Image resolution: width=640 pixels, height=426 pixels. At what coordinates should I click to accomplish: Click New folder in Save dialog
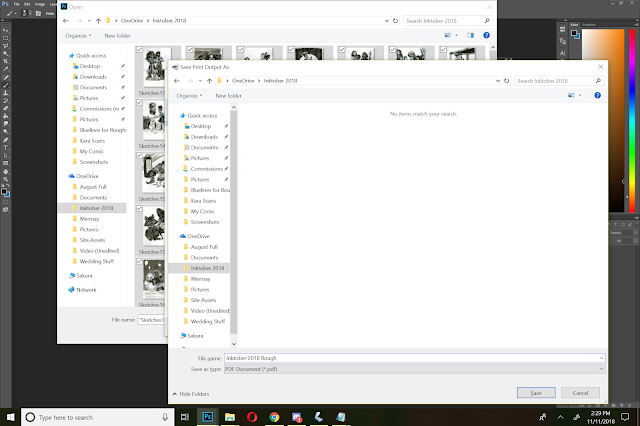(229, 96)
